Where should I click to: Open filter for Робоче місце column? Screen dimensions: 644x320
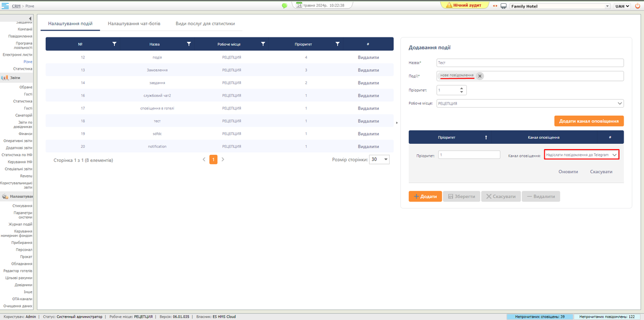pyautogui.click(x=263, y=44)
